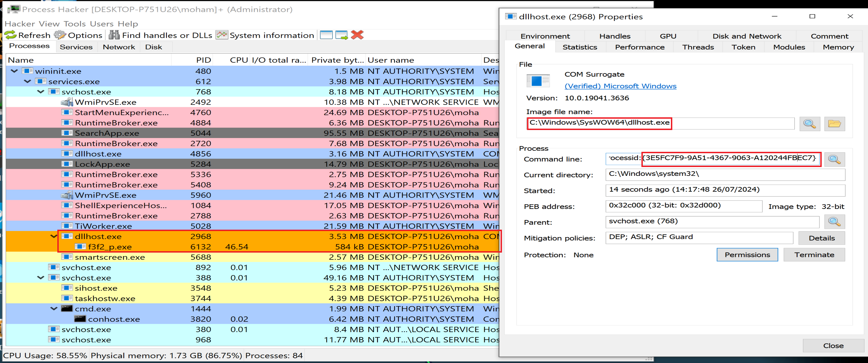Click the Refresh toolbar icon
The image size is (868, 363).
pyautogui.click(x=11, y=35)
